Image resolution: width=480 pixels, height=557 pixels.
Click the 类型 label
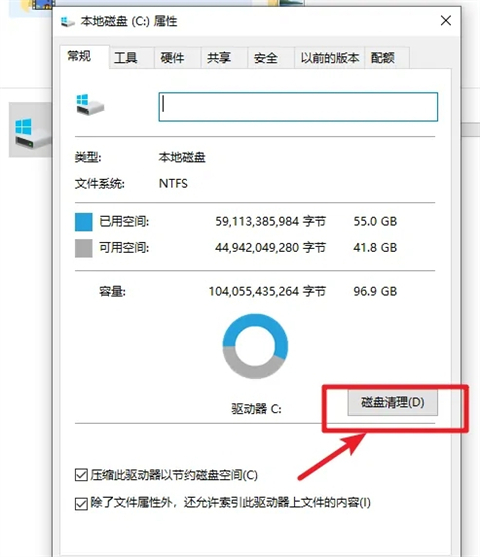click(x=88, y=157)
